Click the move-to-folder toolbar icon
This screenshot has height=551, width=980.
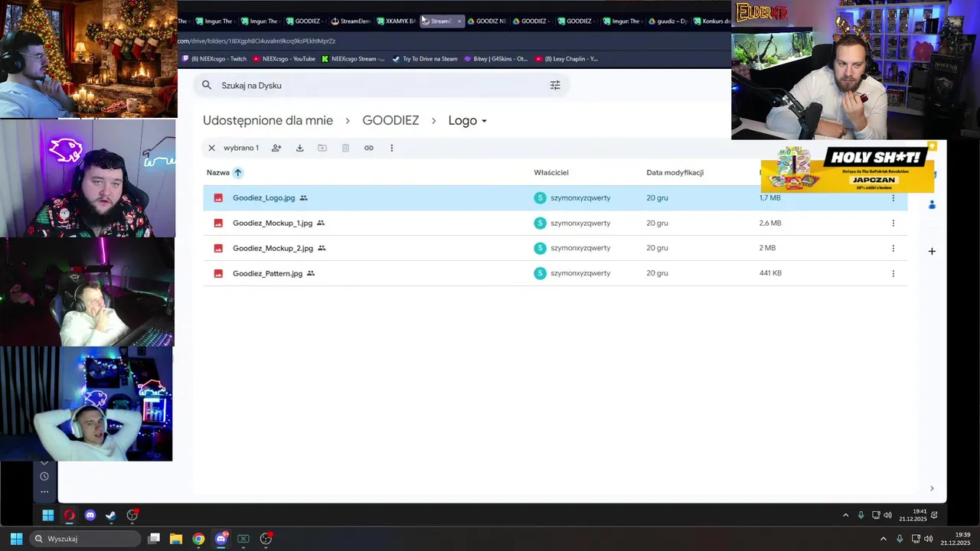[x=322, y=148]
